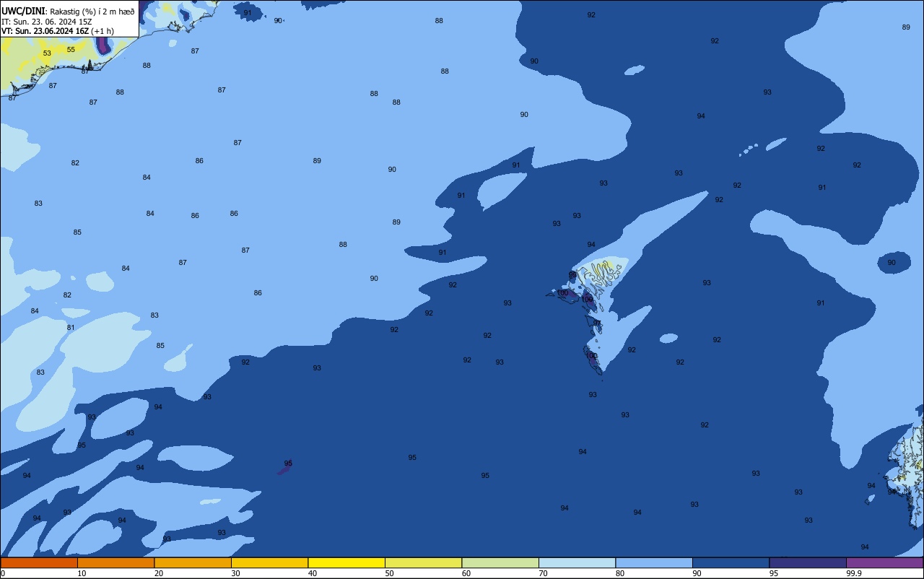Click the 10–20 orange legend swatch
This screenshot has width=924, height=579.
(x=115, y=562)
